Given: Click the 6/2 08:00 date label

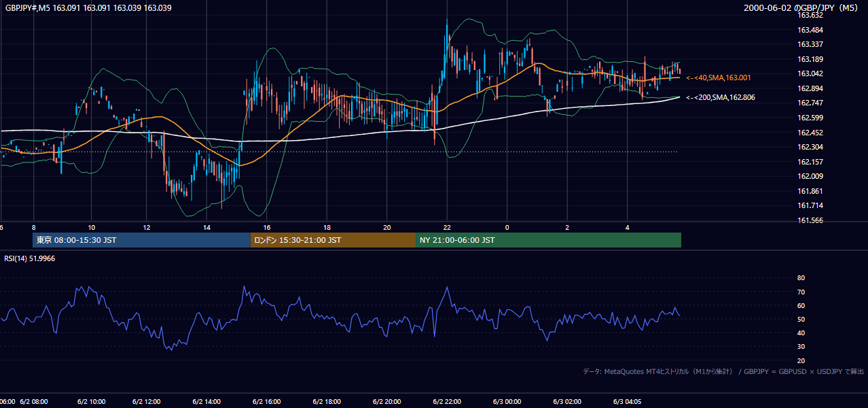Looking at the screenshot, I should (34, 402).
